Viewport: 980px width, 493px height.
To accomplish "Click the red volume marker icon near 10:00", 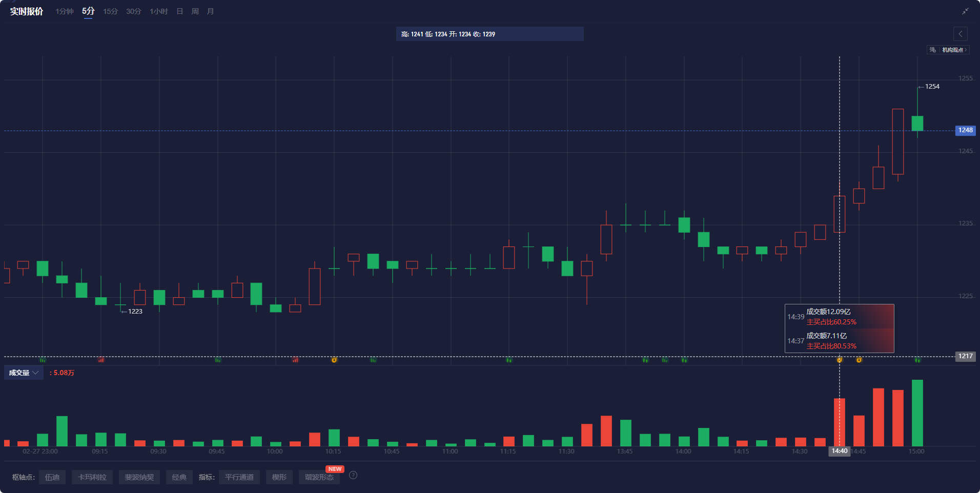I will [x=296, y=360].
